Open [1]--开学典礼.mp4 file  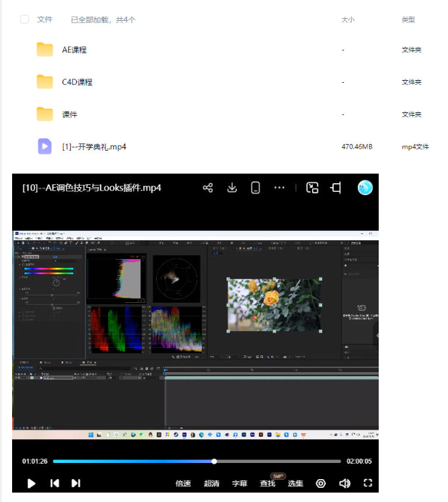pos(94,147)
